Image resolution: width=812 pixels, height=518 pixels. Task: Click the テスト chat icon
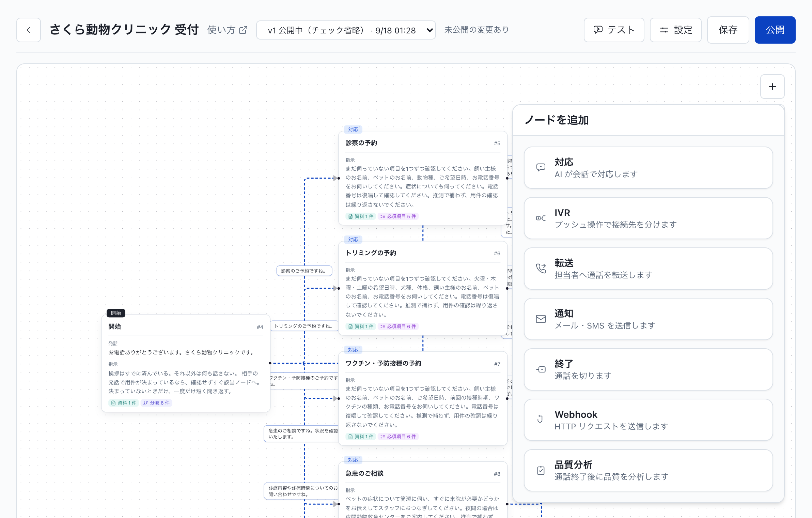coord(598,30)
